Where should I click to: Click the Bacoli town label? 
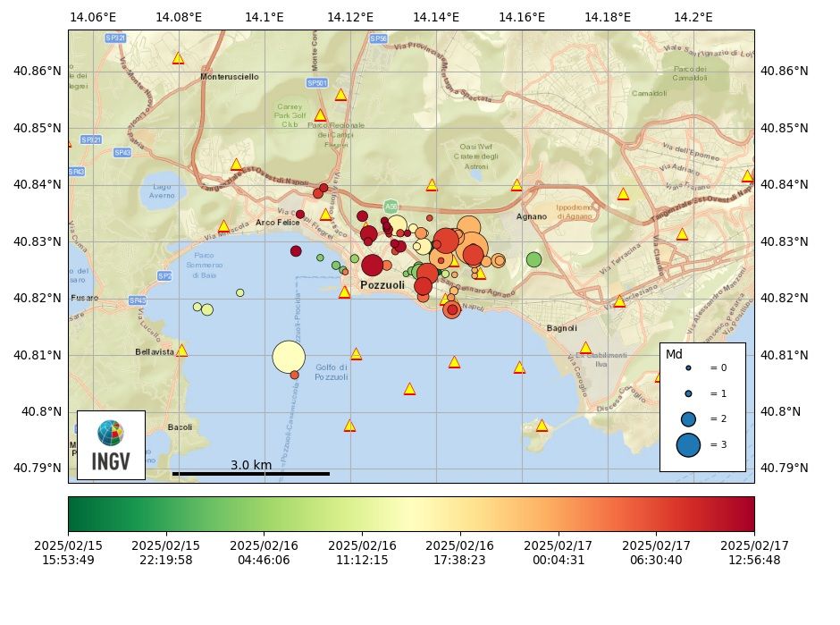tap(180, 427)
